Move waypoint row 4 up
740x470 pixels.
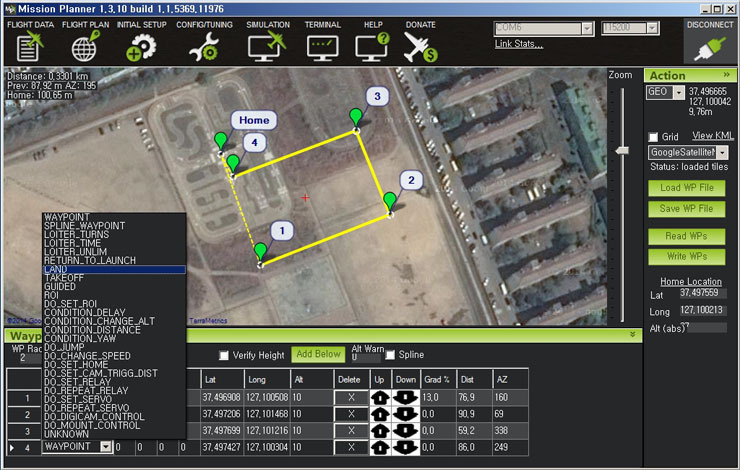[380, 447]
